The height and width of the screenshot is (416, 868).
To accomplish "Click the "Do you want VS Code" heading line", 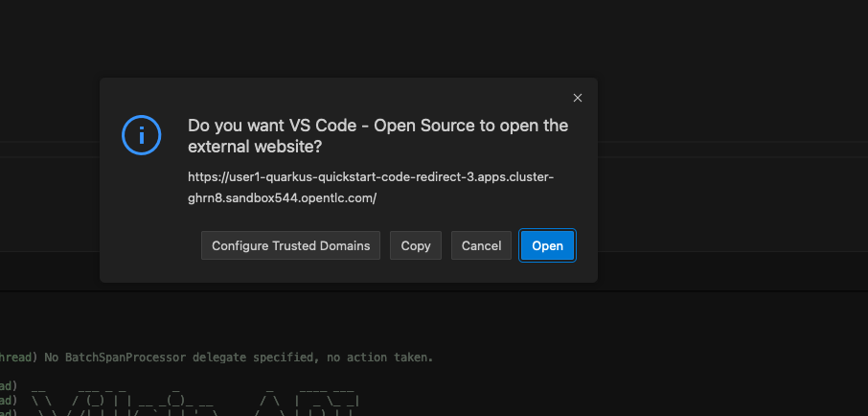I will [378, 126].
